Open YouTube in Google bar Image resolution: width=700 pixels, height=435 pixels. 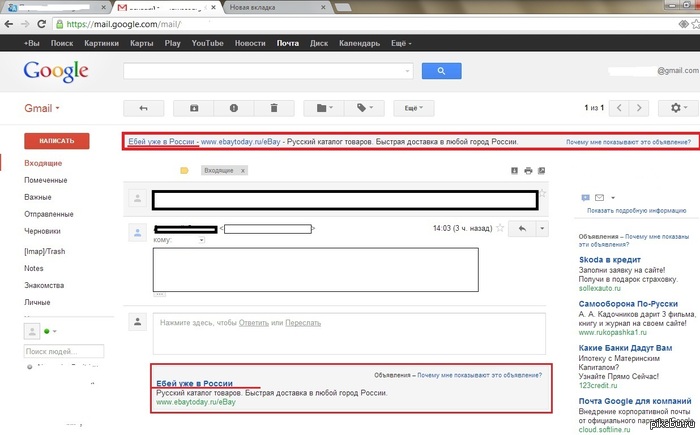[208, 43]
